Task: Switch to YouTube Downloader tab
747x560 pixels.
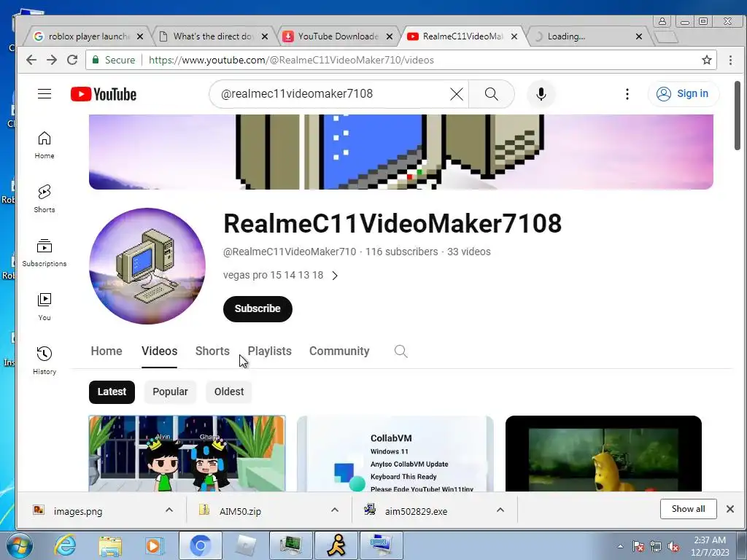Action: click(338, 36)
